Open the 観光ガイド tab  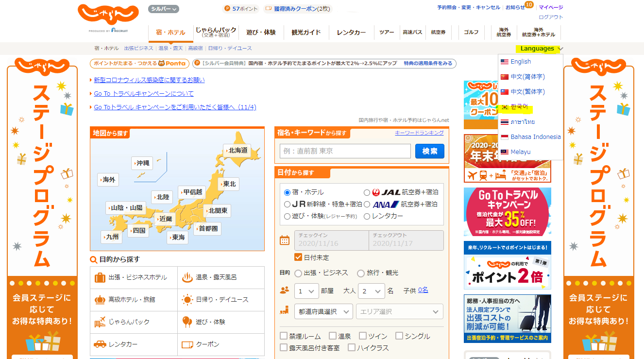point(306,33)
